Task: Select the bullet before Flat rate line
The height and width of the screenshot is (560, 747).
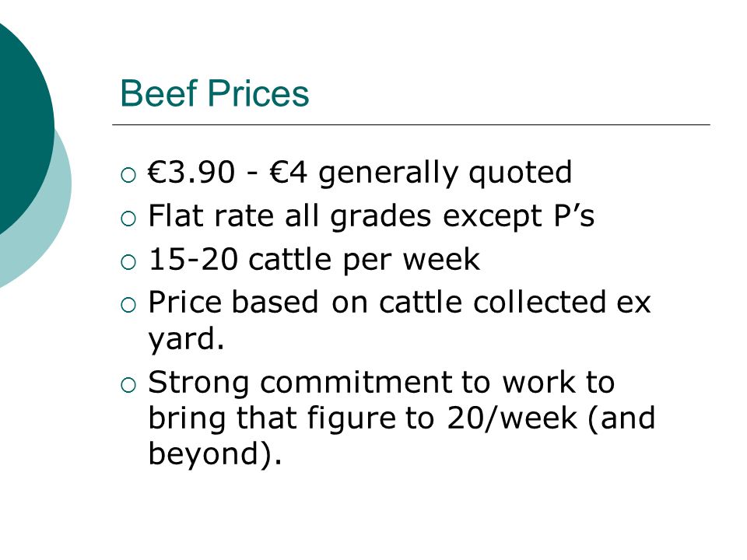Action: coord(128,219)
